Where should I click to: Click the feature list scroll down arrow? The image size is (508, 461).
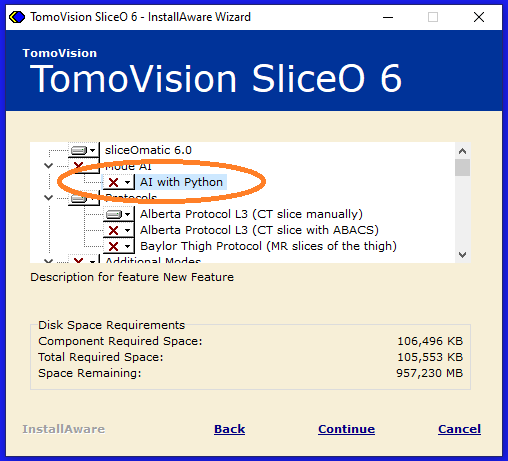tap(462, 255)
